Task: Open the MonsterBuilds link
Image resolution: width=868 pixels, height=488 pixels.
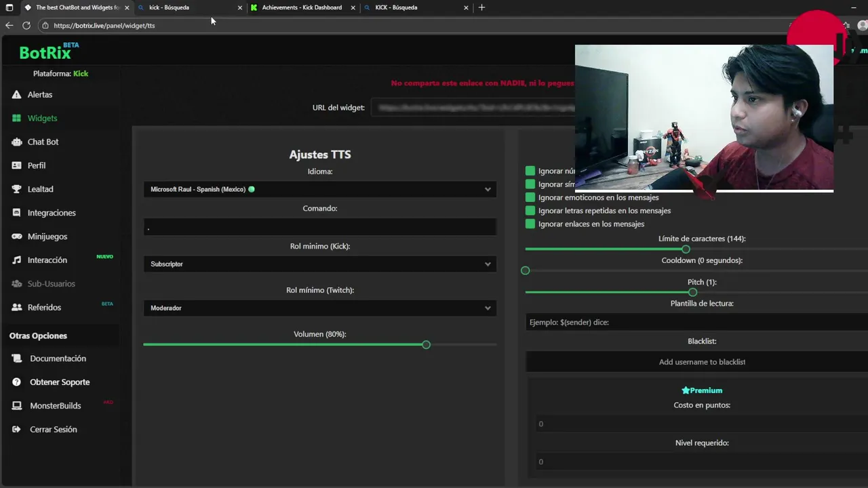Action: click(x=55, y=406)
